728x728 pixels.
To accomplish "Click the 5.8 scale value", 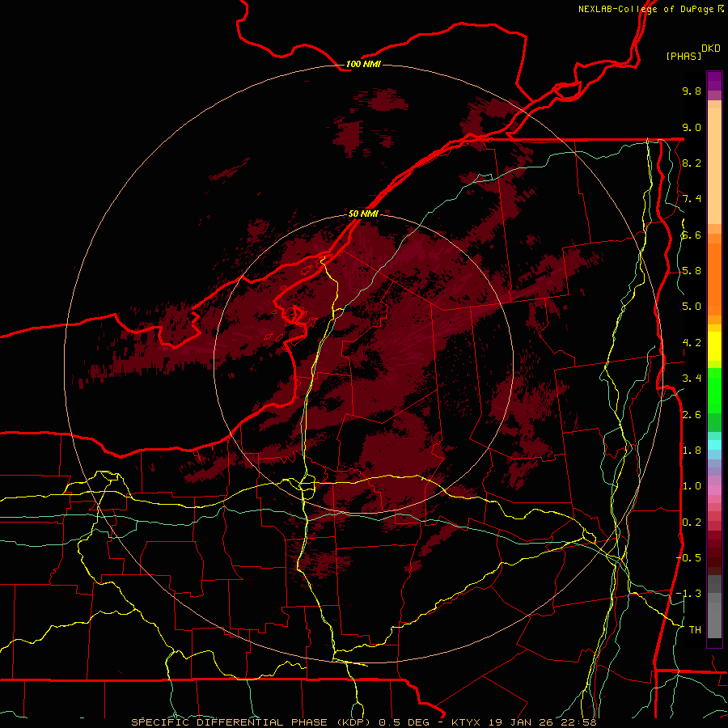I will [692, 271].
